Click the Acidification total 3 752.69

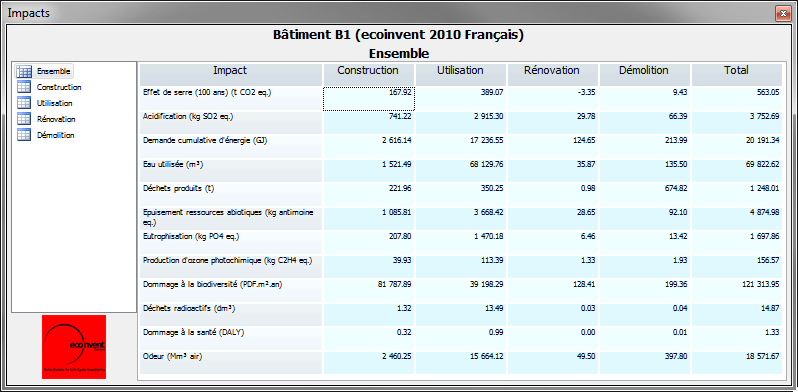764,117
